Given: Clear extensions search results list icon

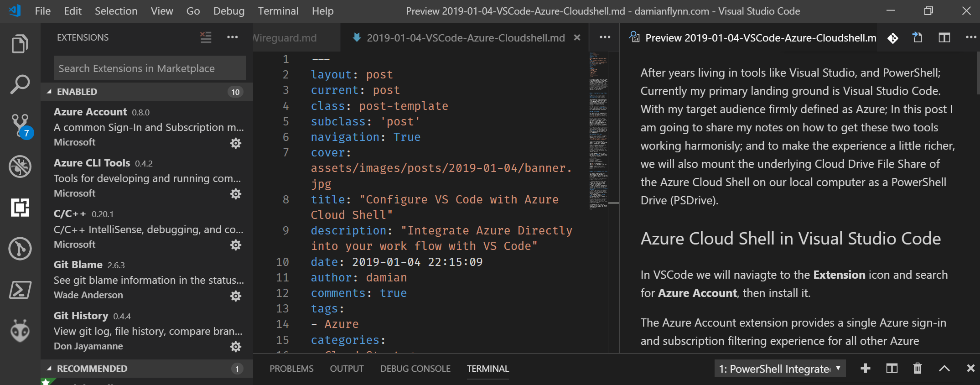Looking at the screenshot, I should (x=206, y=37).
